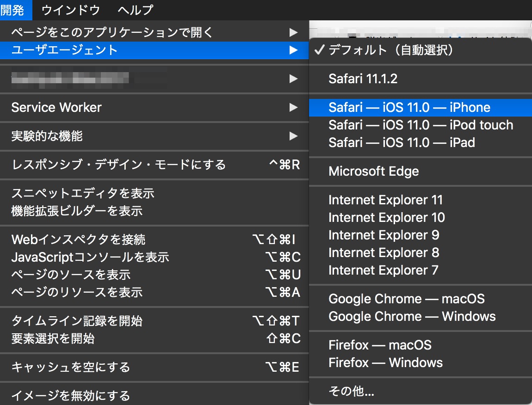This screenshot has width=532, height=405.
Task: Select checked デフォルト（自動選択）user agent
Action: tap(421, 50)
